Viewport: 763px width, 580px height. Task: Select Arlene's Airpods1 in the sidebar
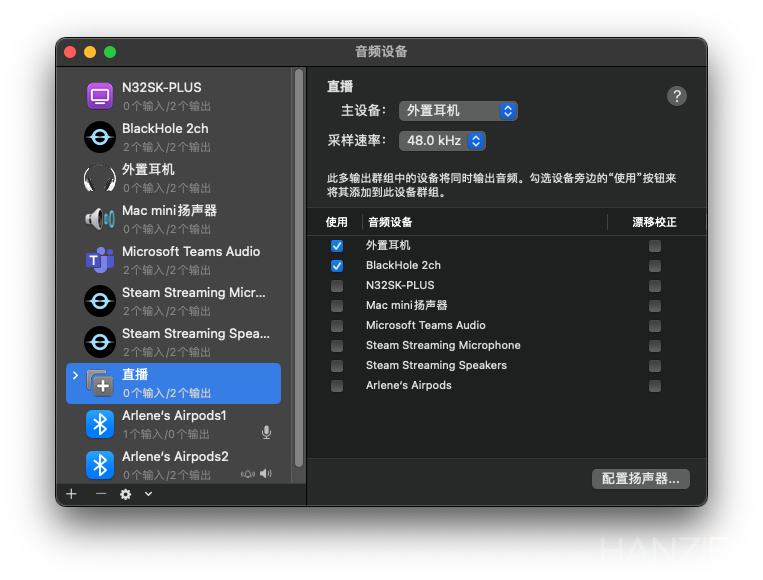(x=173, y=424)
